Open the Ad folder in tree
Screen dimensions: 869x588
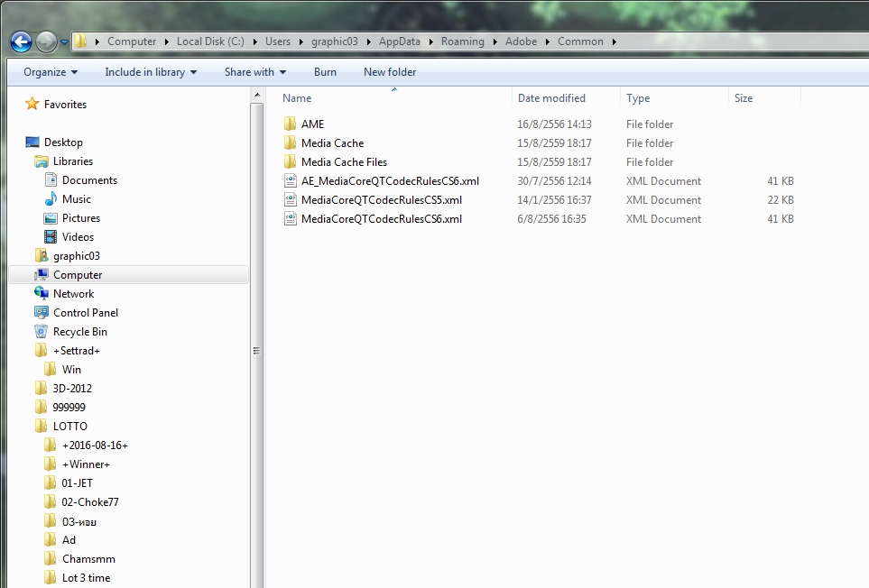pos(69,540)
